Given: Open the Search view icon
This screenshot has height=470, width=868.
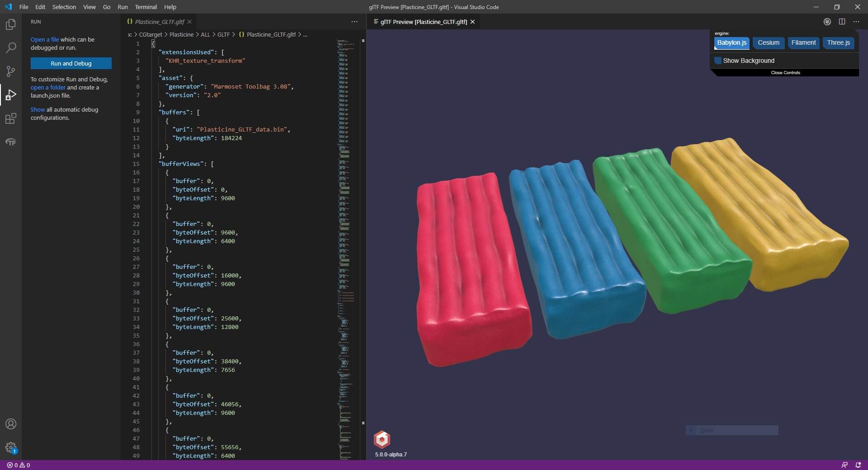Looking at the screenshot, I should pos(10,48).
